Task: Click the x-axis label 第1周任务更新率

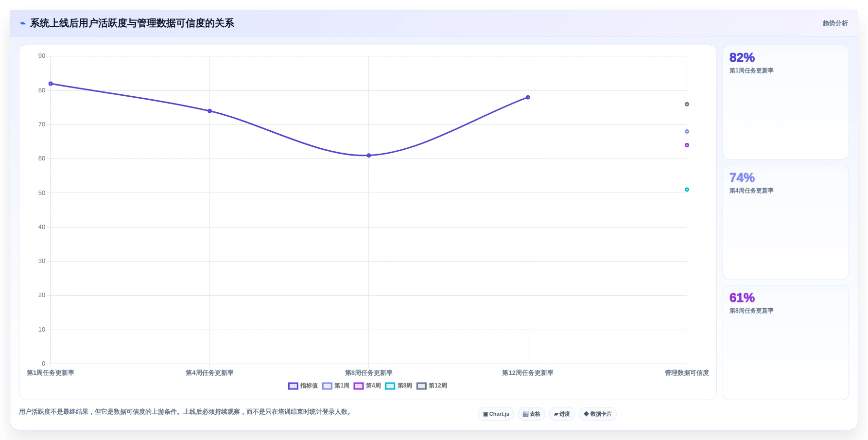Action: [51, 373]
